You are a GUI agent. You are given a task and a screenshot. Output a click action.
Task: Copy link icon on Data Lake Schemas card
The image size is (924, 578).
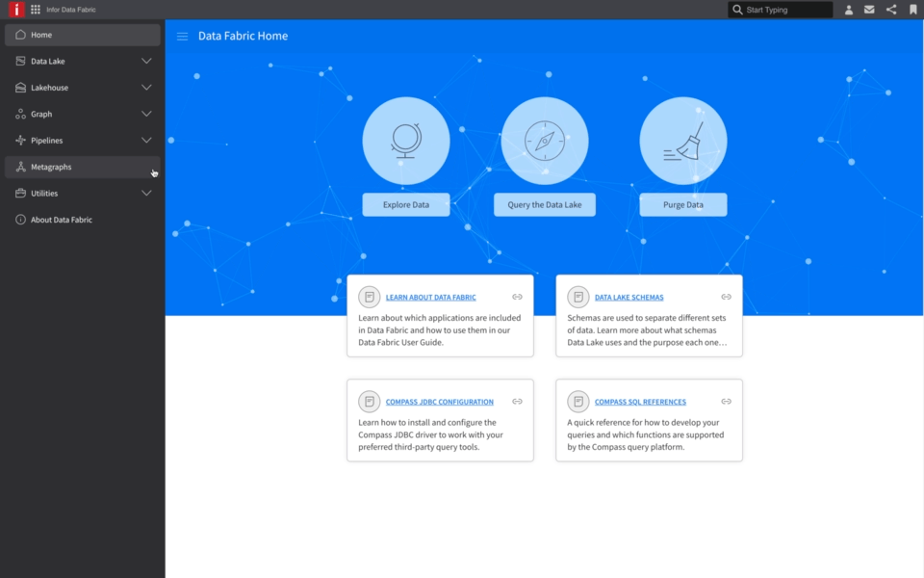[726, 297]
